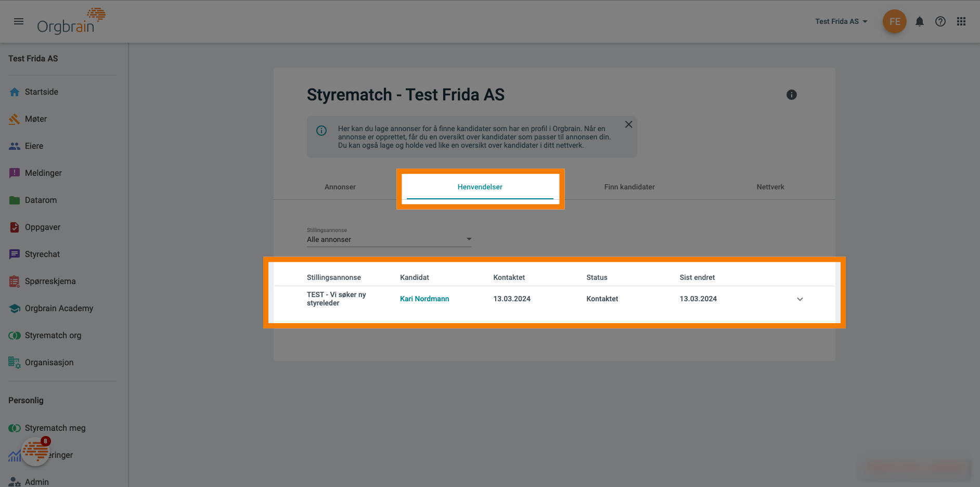Click the Organisasjon building icon
The height and width of the screenshot is (487, 980).
(15, 363)
